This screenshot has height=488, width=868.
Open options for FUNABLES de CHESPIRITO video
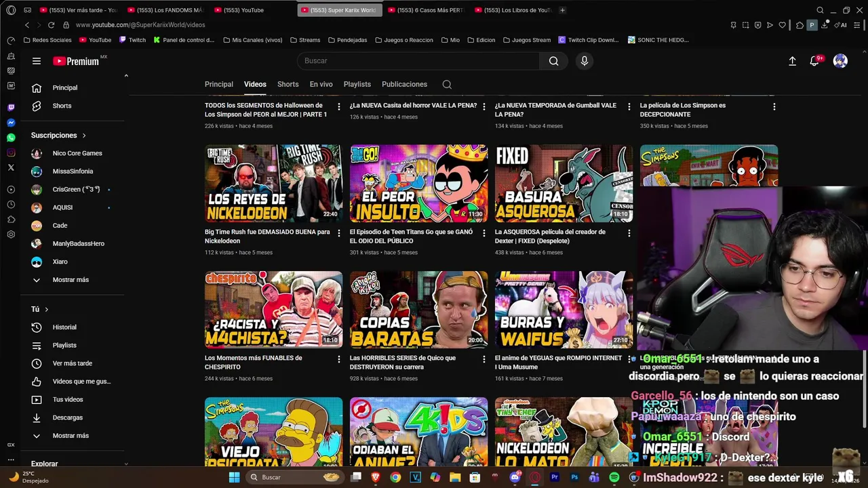339,359
